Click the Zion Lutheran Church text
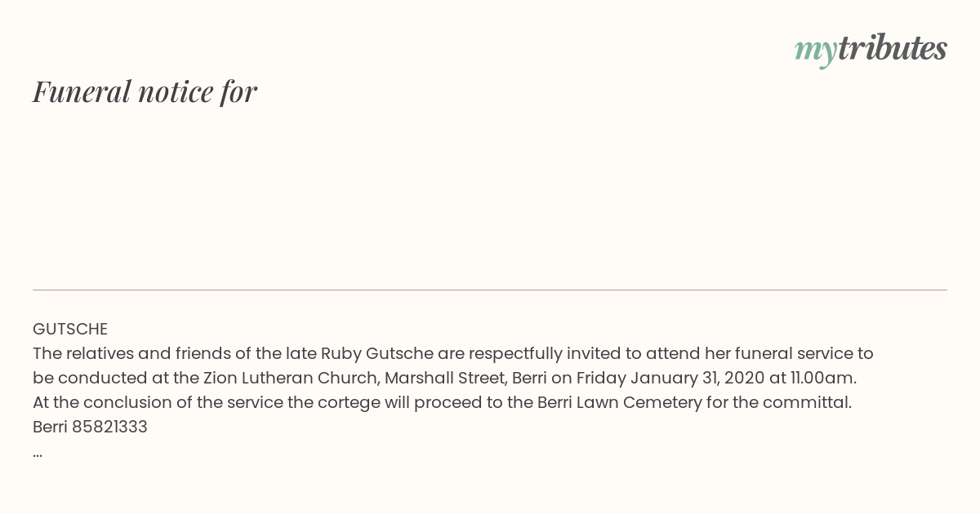Screen dimensions: 980x514 [x=290, y=379]
